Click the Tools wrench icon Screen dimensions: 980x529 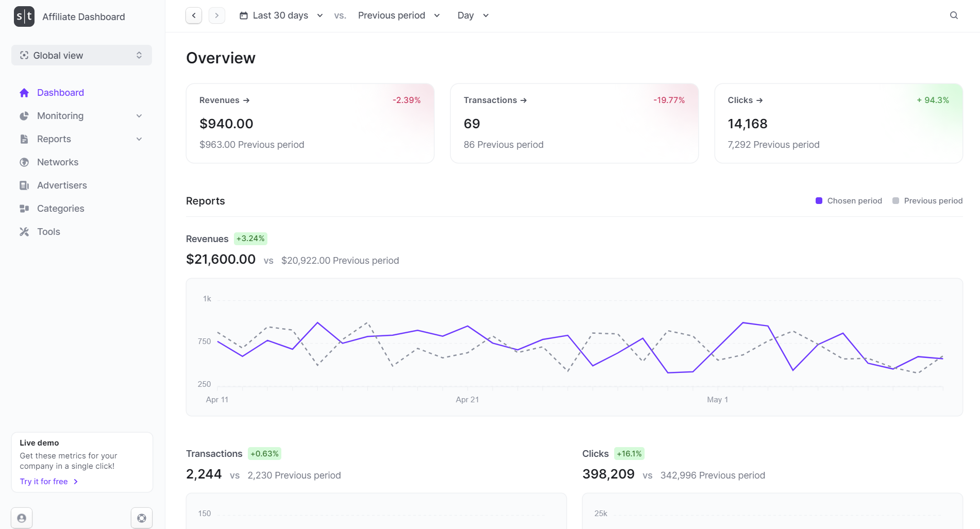click(24, 232)
